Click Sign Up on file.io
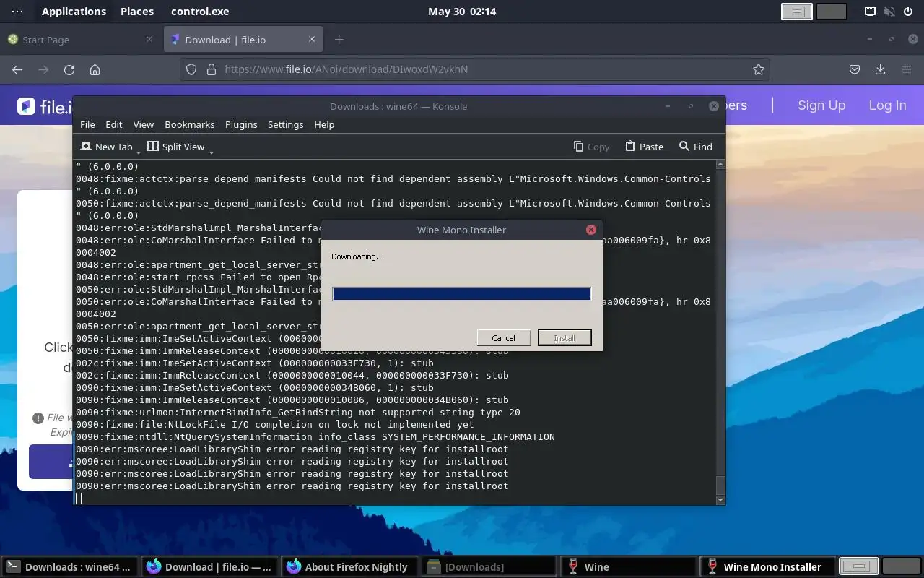This screenshot has height=578, width=924. (x=821, y=105)
